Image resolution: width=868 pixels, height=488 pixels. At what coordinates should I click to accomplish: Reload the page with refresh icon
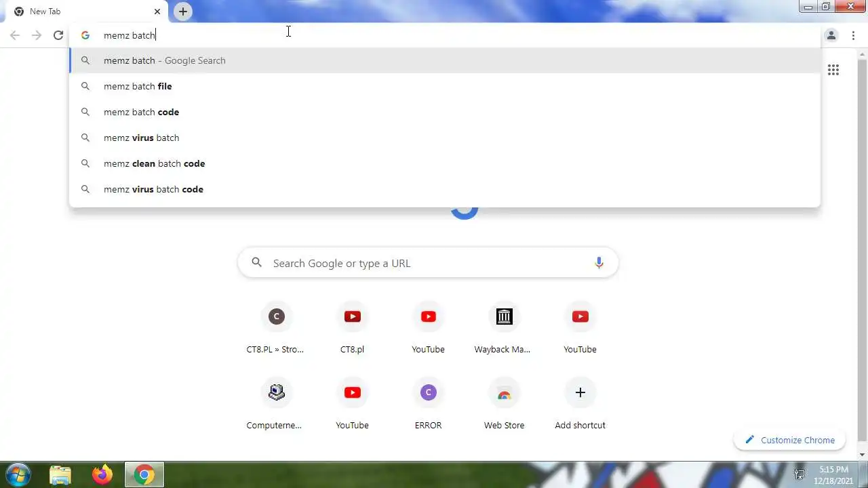[58, 35]
